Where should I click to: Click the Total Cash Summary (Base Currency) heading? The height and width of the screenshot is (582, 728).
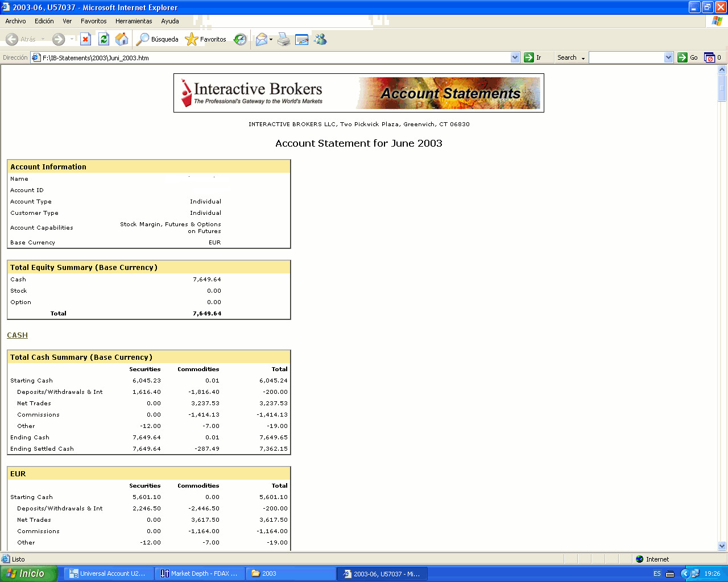(81, 357)
